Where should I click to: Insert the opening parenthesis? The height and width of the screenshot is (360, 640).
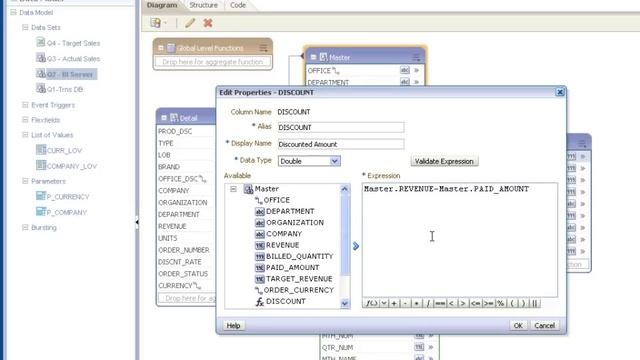512,303
